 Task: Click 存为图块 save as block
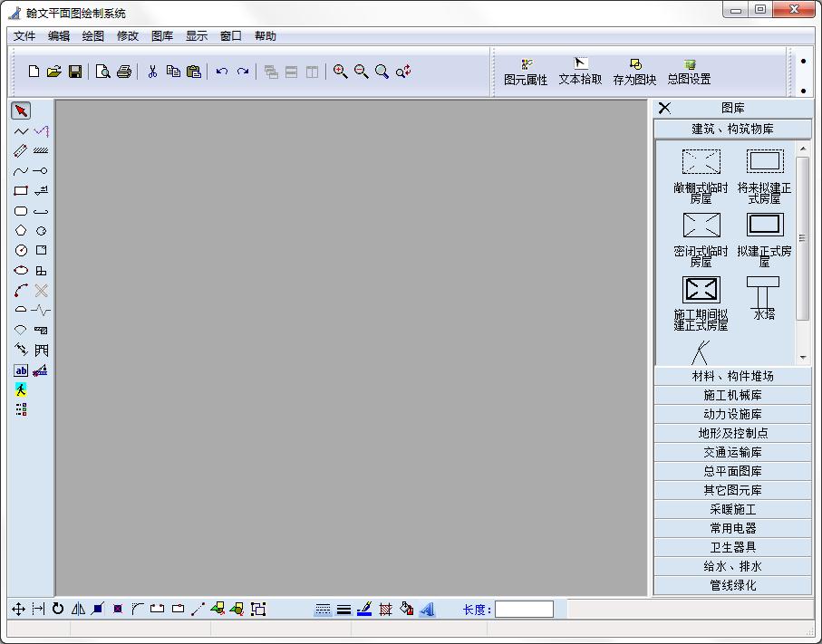pos(634,72)
